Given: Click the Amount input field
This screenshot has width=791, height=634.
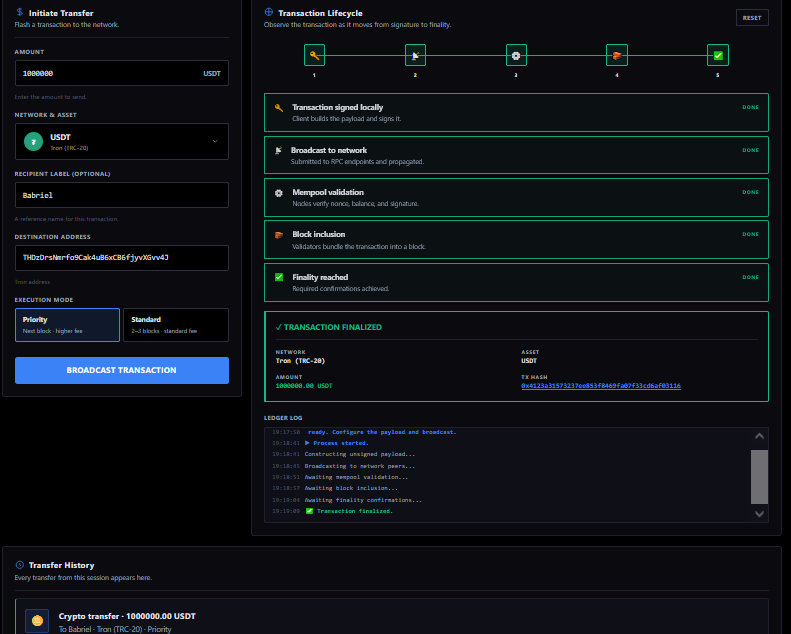Looking at the screenshot, I should coord(122,73).
